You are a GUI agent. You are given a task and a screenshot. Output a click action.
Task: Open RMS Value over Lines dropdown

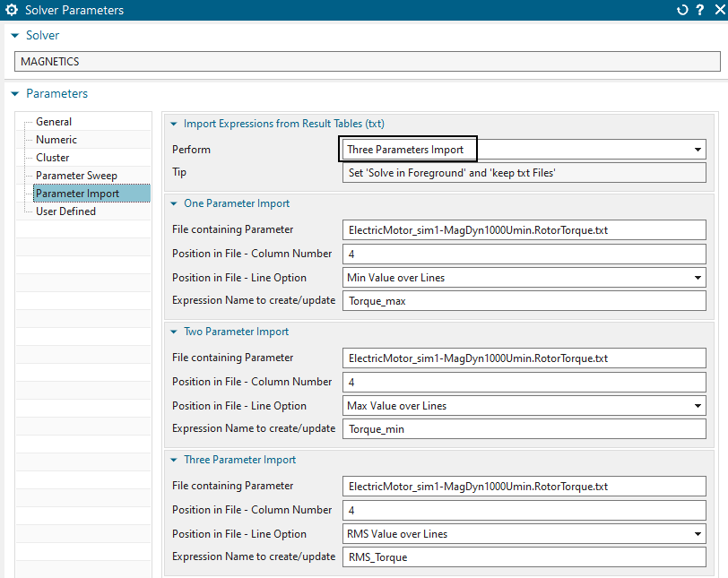[698, 534]
